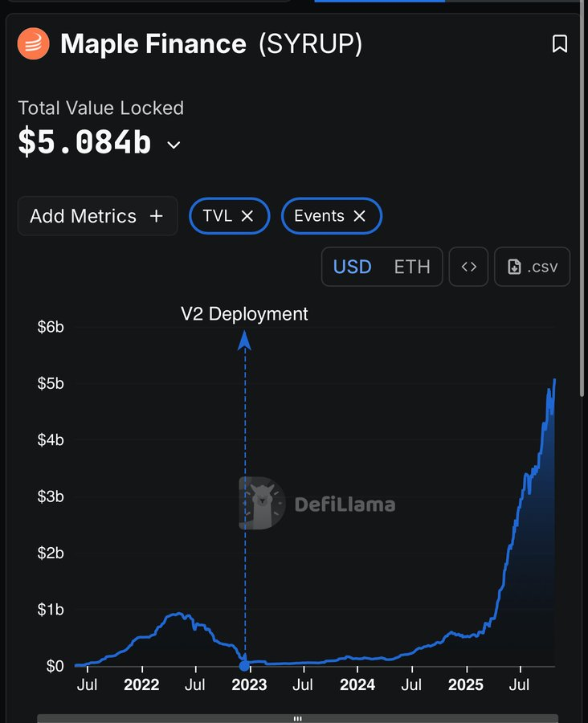This screenshot has height=723, width=588.
Task: Switch chart denomination to USD
Action: pyautogui.click(x=352, y=267)
